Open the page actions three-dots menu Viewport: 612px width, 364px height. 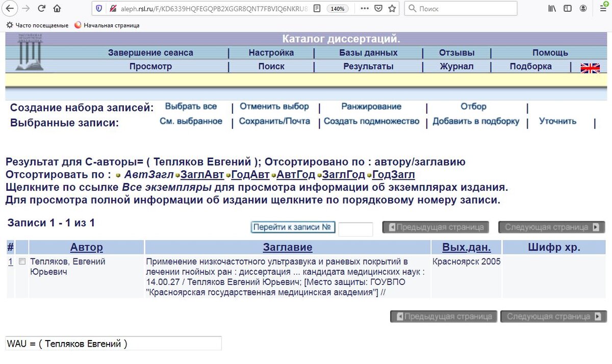coord(364,9)
